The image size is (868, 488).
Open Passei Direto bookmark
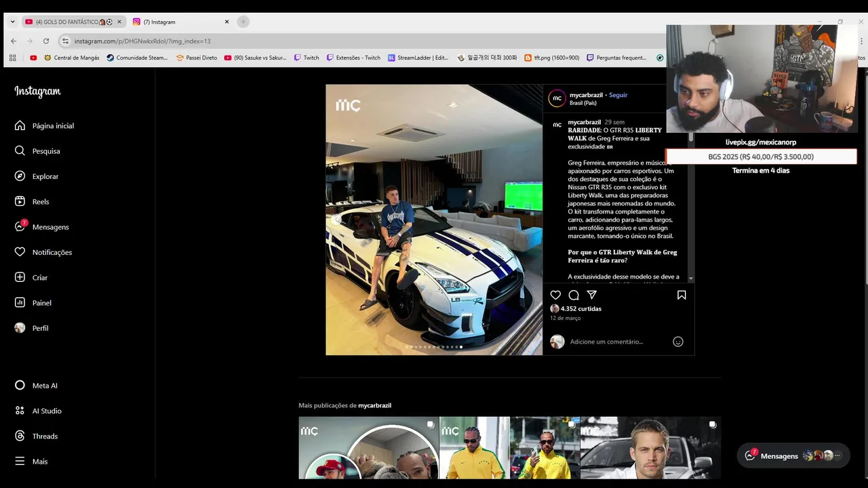coord(197,58)
